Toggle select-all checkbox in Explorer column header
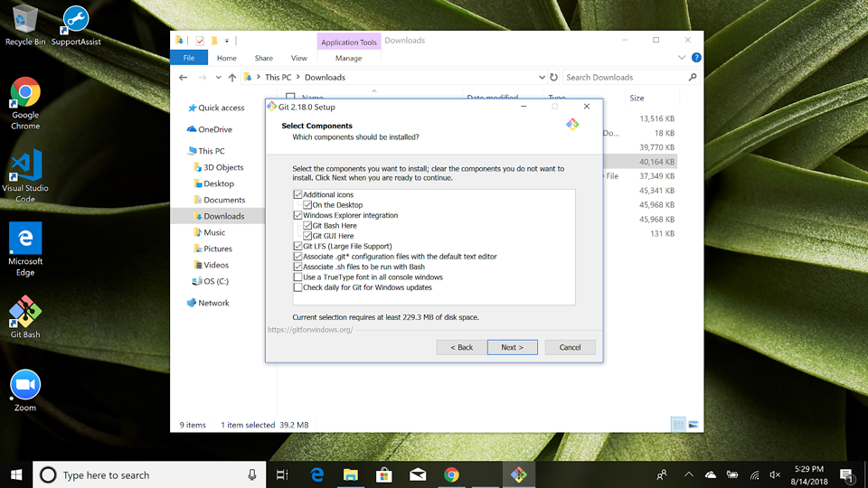Image resolution: width=868 pixels, height=488 pixels. point(290,97)
